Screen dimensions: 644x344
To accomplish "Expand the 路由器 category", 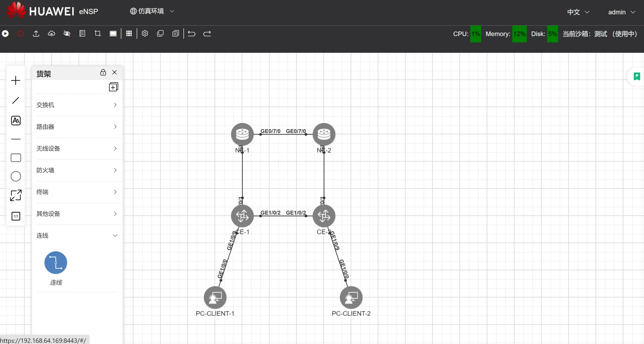I will click(x=77, y=127).
